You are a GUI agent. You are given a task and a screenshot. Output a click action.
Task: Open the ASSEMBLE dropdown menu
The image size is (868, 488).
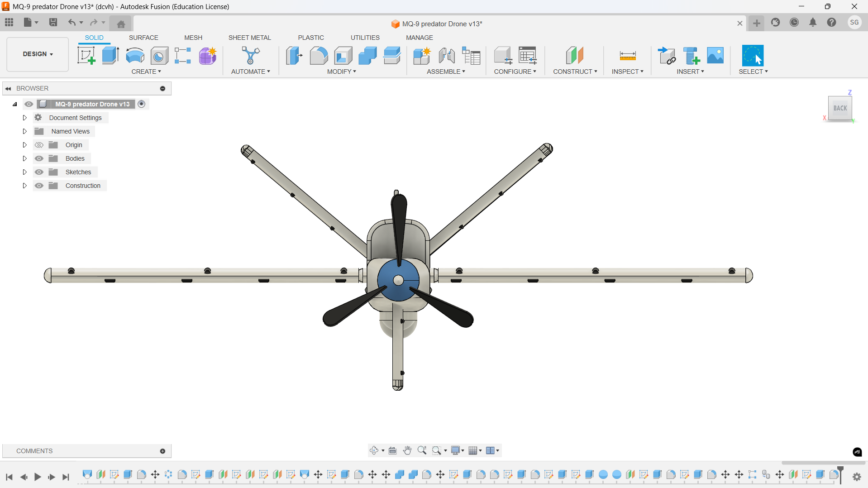click(446, 72)
